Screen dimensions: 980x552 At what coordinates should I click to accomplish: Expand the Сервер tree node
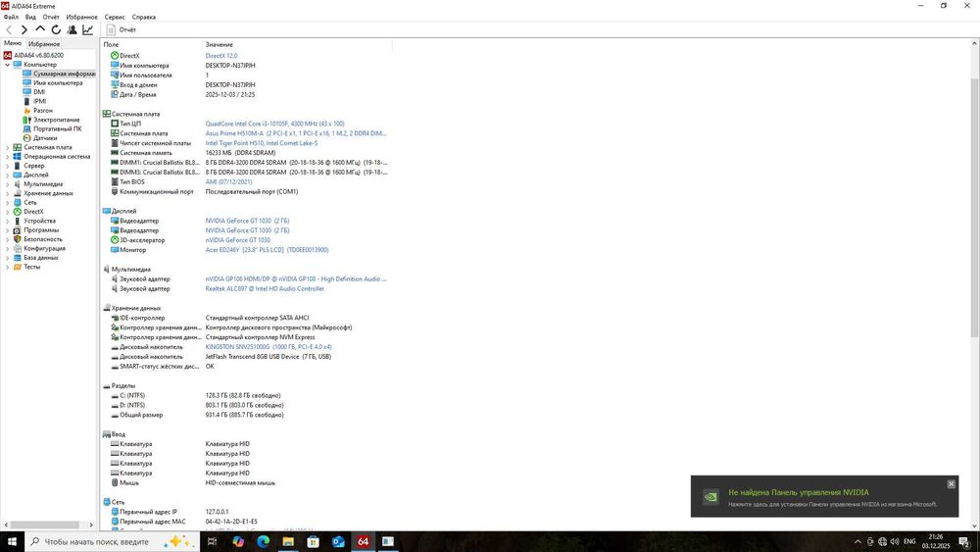(x=8, y=166)
